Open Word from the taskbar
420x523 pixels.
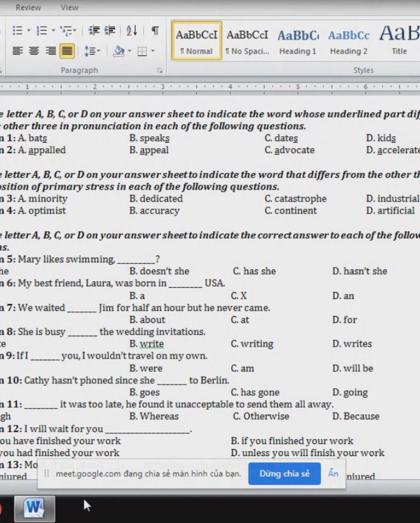(x=34, y=509)
